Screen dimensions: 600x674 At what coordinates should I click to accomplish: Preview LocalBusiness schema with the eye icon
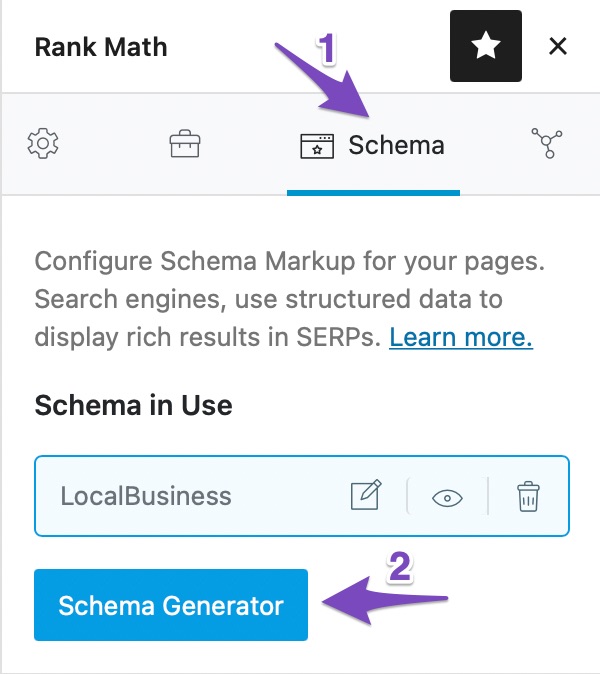tap(448, 497)
